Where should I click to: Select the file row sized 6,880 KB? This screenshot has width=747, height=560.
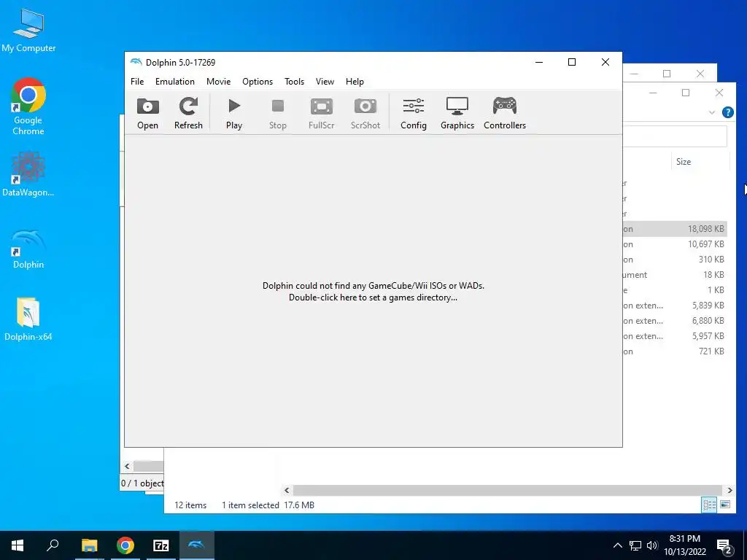(676, 321)
